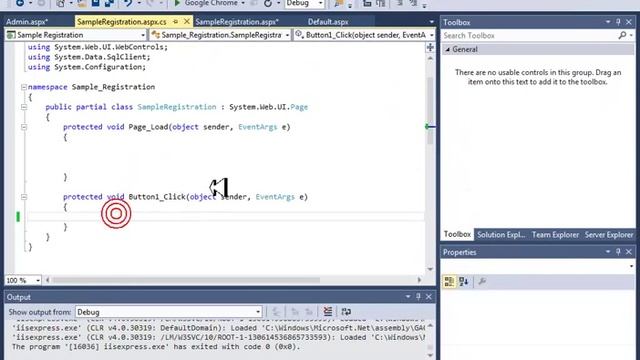The width and height of the screenshot is (640, 360).
Task: Click the horizontal scrollbar right arrow
Action: tap(419, 280)
